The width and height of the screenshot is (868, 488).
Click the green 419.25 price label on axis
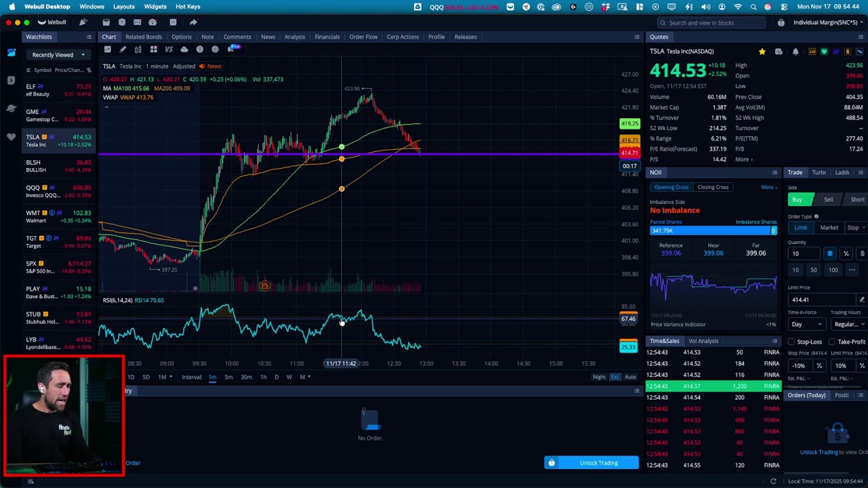pos(629,124)
